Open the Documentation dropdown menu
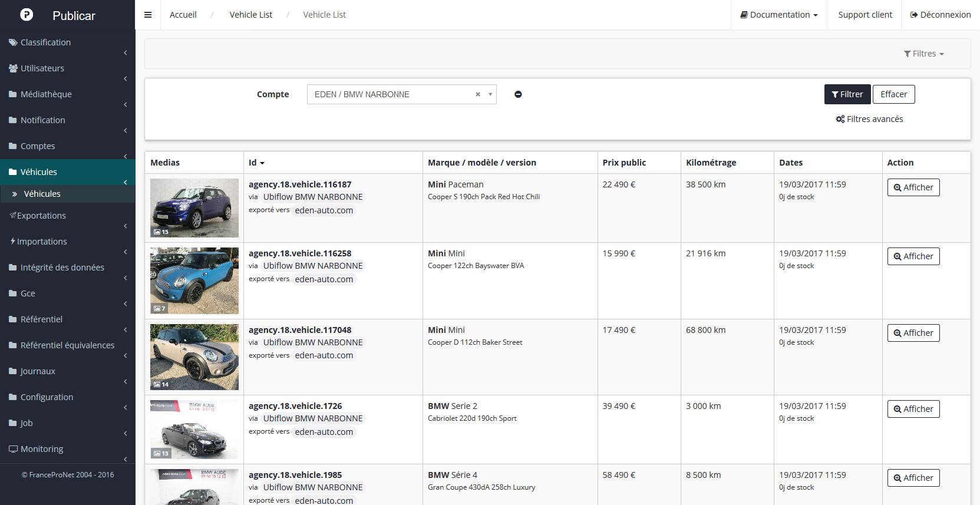This screenshot has width=980, height=505. click(x=779, y=15)
